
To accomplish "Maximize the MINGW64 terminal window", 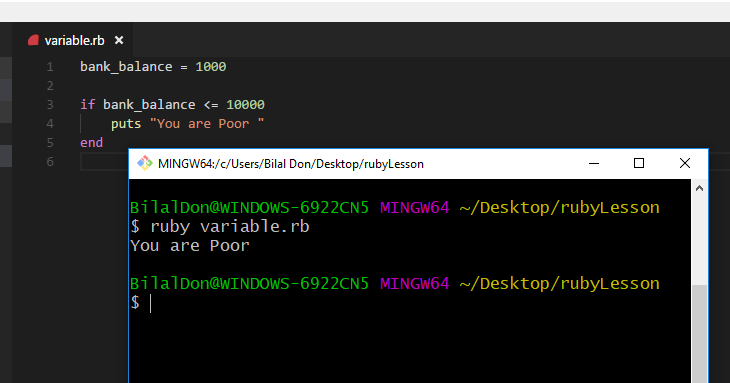I will [x=639, y=163].
